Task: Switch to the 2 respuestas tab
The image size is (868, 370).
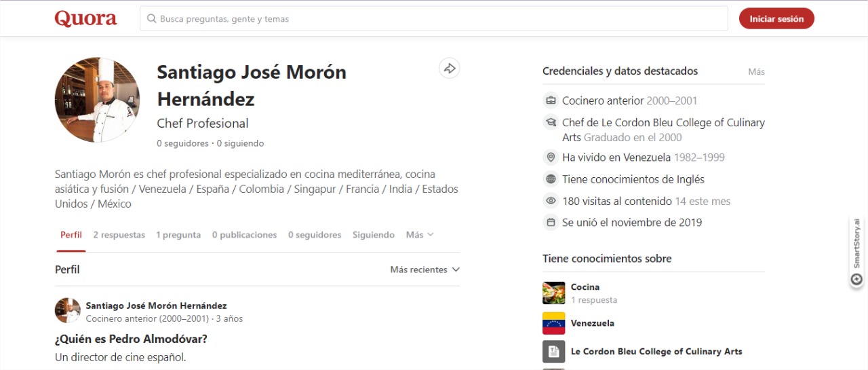Action: pos(119,235)
